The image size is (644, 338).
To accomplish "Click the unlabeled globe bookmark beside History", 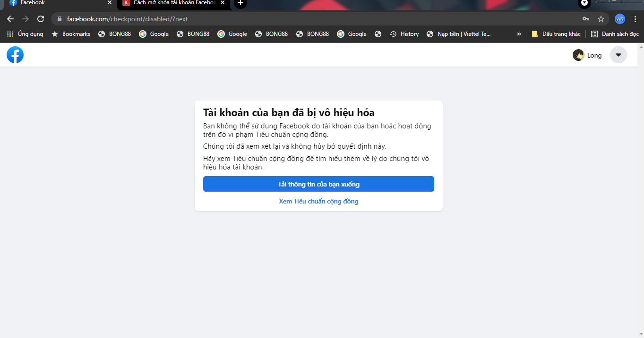I will click(x=378, y=34).
